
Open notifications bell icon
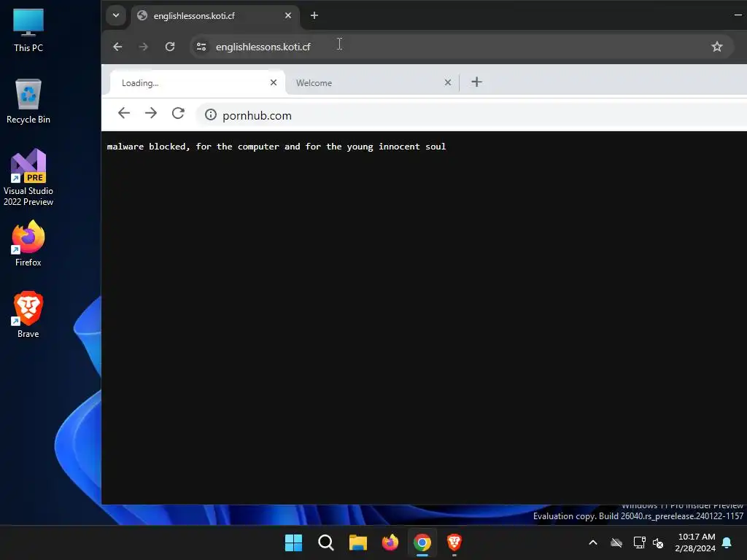[727, 542]
